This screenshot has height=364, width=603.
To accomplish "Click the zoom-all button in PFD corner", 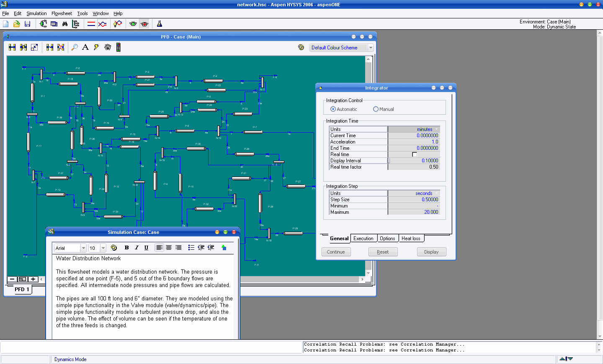I will [23, 279].
